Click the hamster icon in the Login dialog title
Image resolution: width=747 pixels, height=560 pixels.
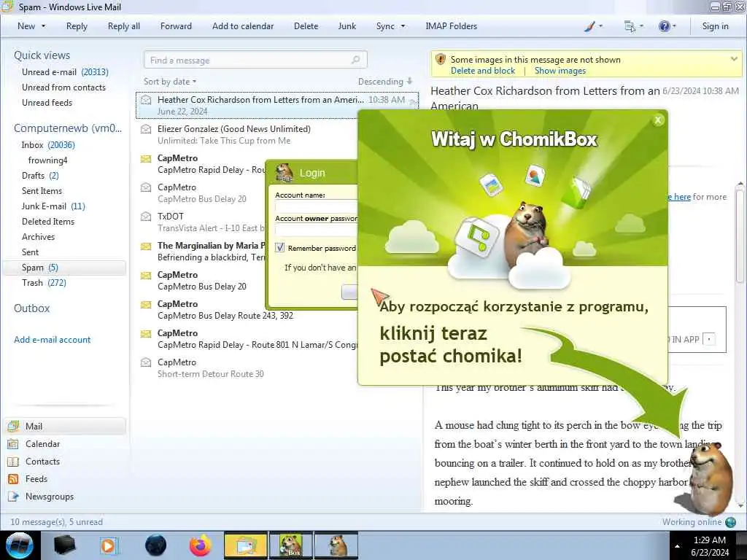click(285, 173)
